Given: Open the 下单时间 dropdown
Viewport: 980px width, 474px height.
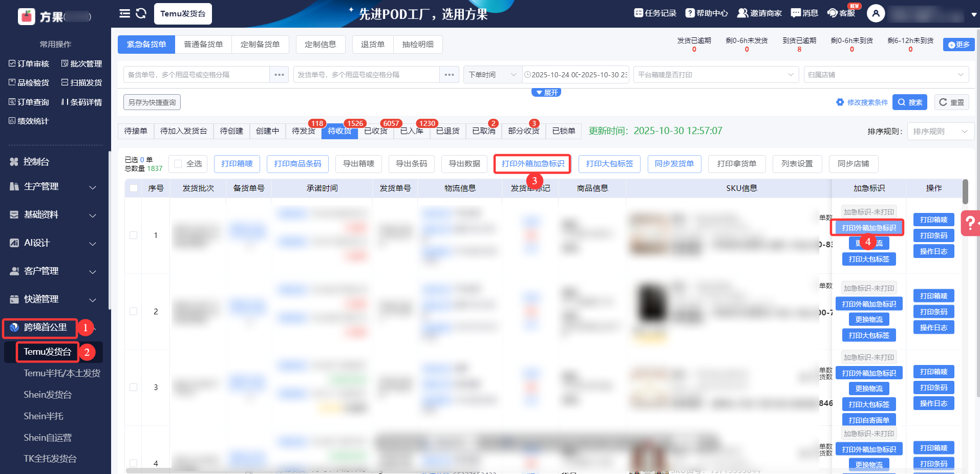Looking at the screenshot, I should click(x=493, y=75).
